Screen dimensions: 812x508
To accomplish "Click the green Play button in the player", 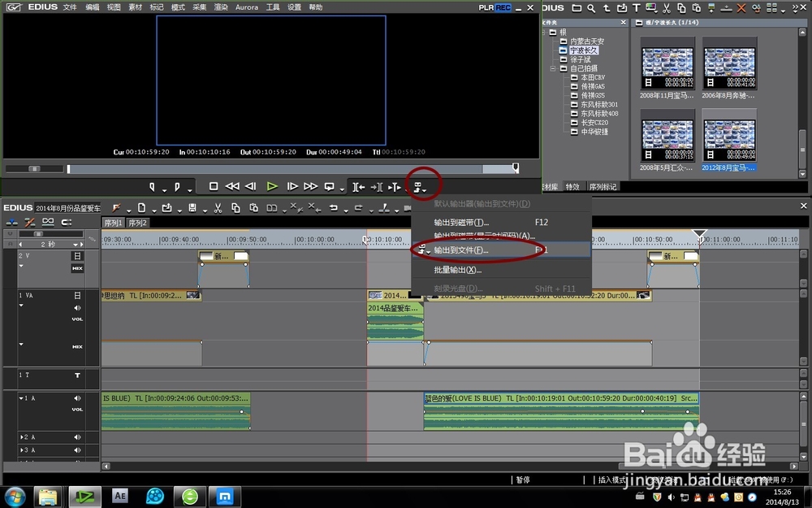I will tap(272, 186).
